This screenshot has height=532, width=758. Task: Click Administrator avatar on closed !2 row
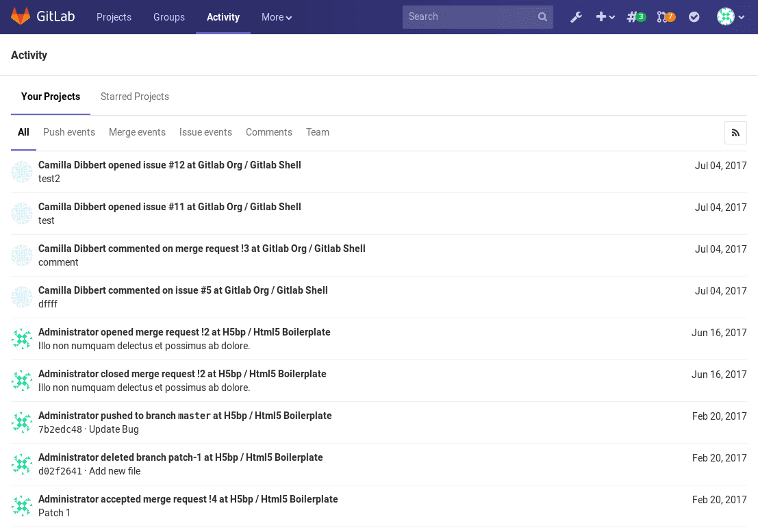tap(22, 381)
